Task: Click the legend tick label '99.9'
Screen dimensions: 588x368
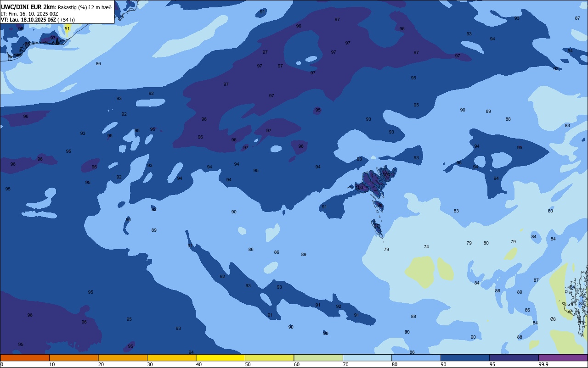Action: pos(543,364)
